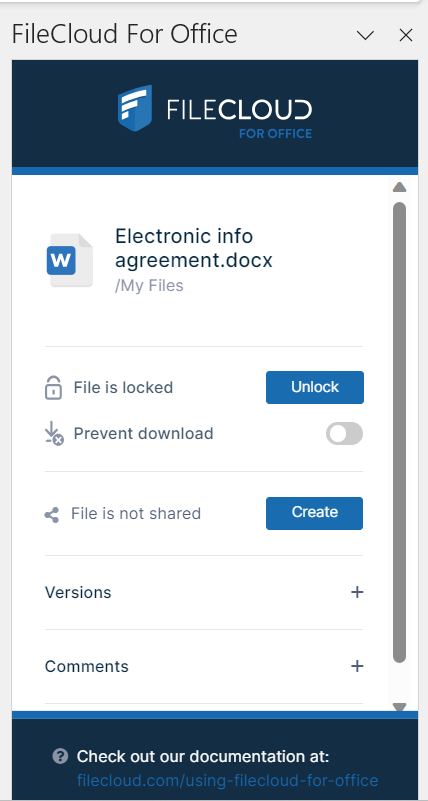Open the filecloud.com/using-filecloud-for-office link
Screen dimensions: 428x801
[228, 781]
